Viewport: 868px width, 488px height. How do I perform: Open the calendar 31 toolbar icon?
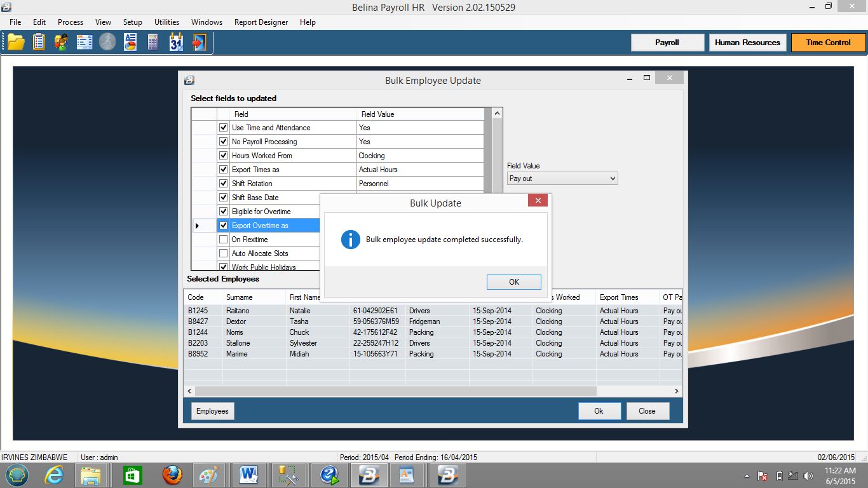[x=176, y=42]
